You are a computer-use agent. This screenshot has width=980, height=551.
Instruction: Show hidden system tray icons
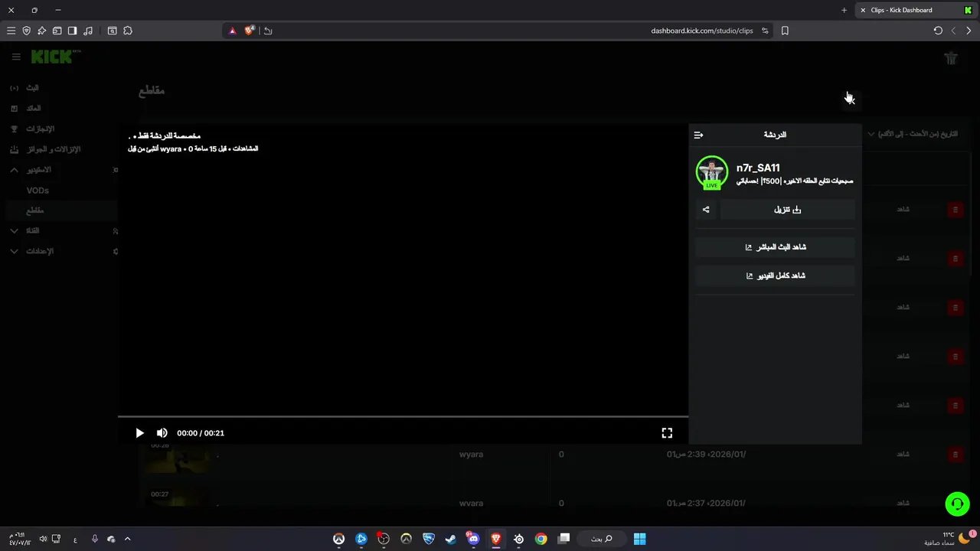pos(127,539)
